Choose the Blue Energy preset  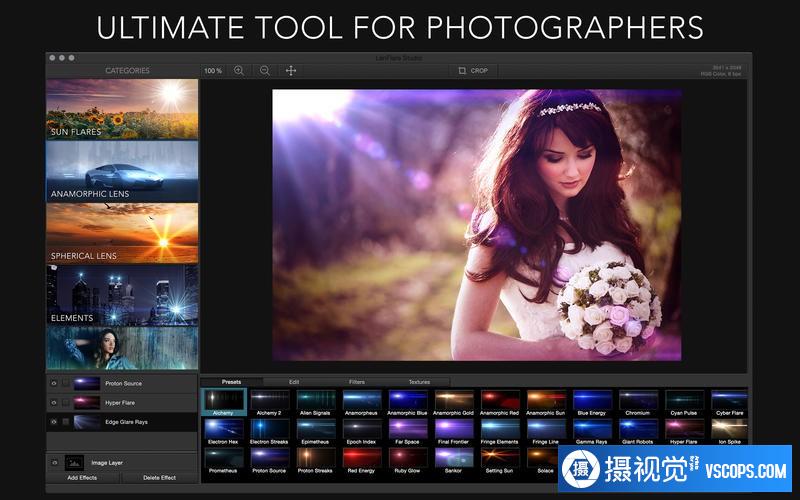pyautogui.click(x=592, y=402)
